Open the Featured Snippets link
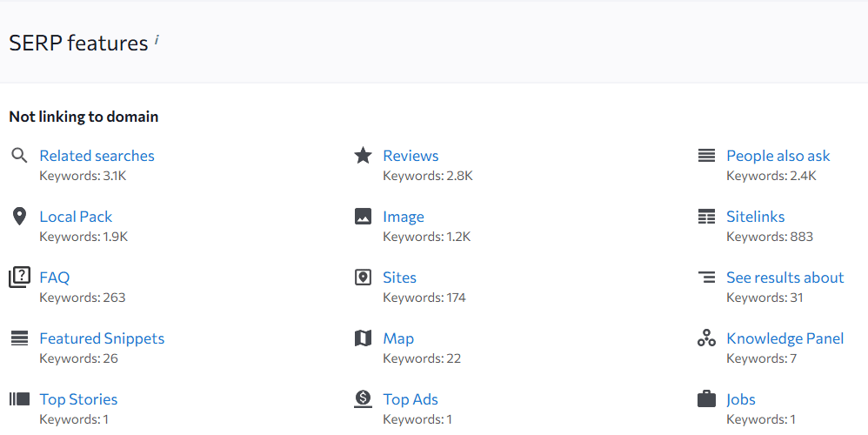This screenshot has height=435, width=868. point(102,338)
